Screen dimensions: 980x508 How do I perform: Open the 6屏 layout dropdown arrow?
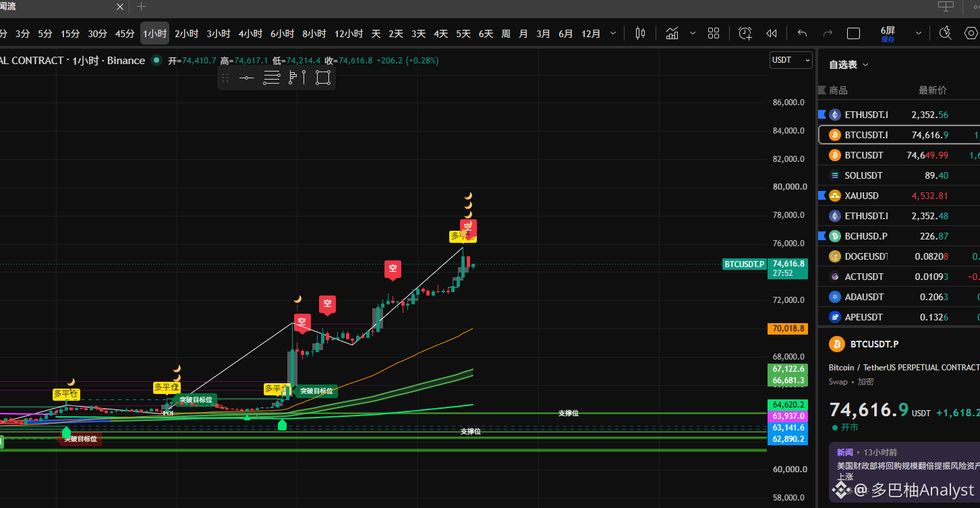918,33
